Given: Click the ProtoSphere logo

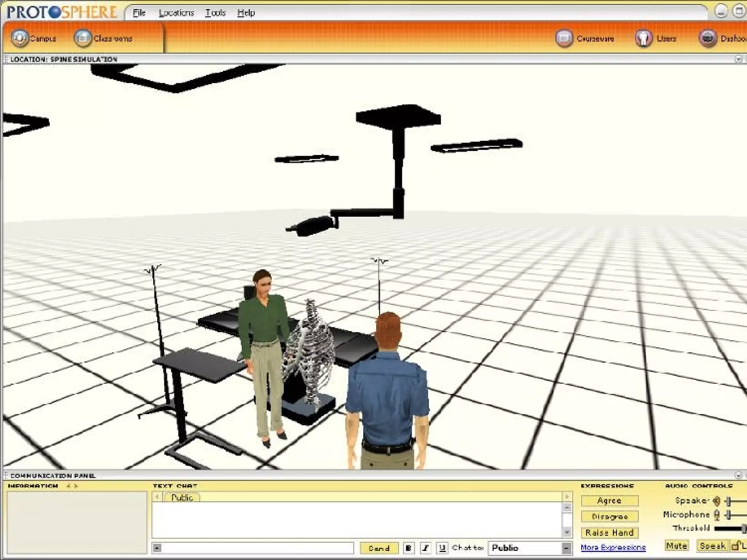Looking at the screenshot, I should [x=62, y=12].
